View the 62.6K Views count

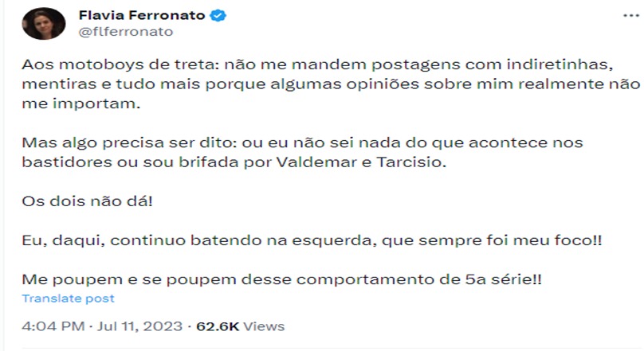[x=240, y=326]
